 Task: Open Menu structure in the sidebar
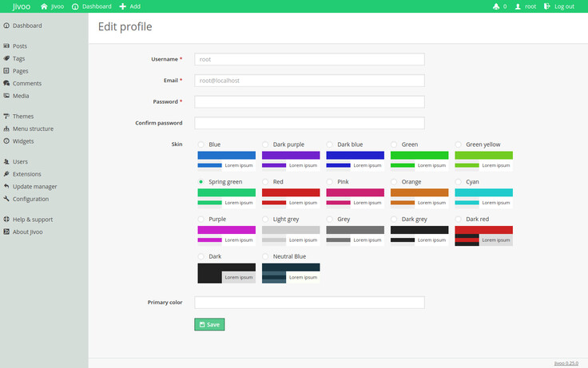[x=33, y=129]
